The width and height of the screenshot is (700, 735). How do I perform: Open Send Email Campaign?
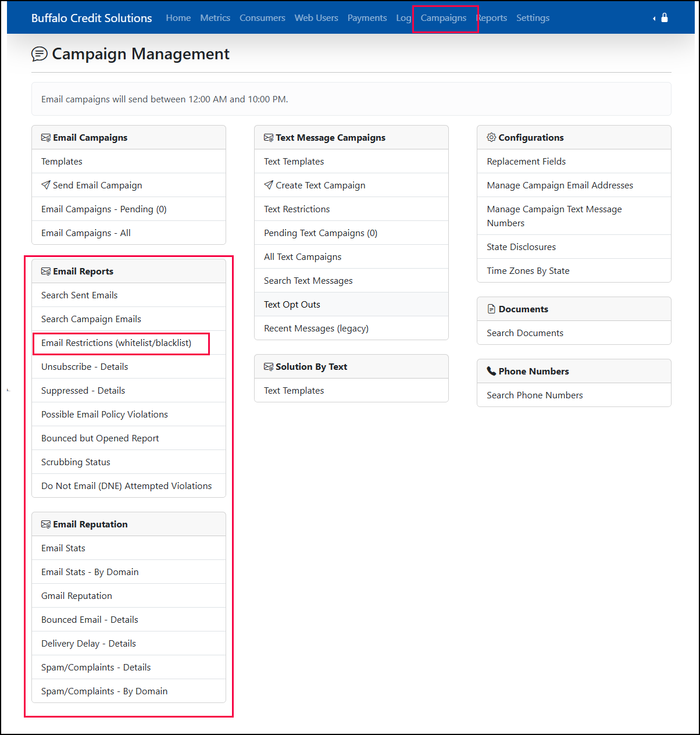tap(128, 185)
